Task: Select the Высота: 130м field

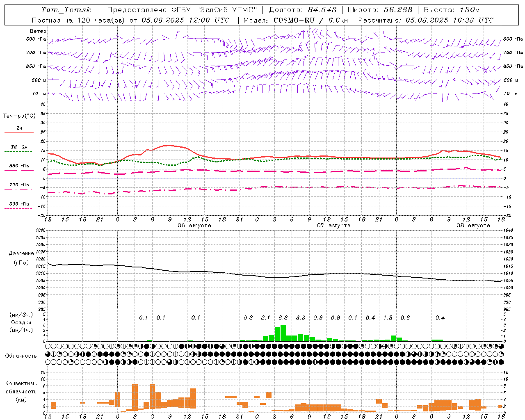Action: [452, 10]
